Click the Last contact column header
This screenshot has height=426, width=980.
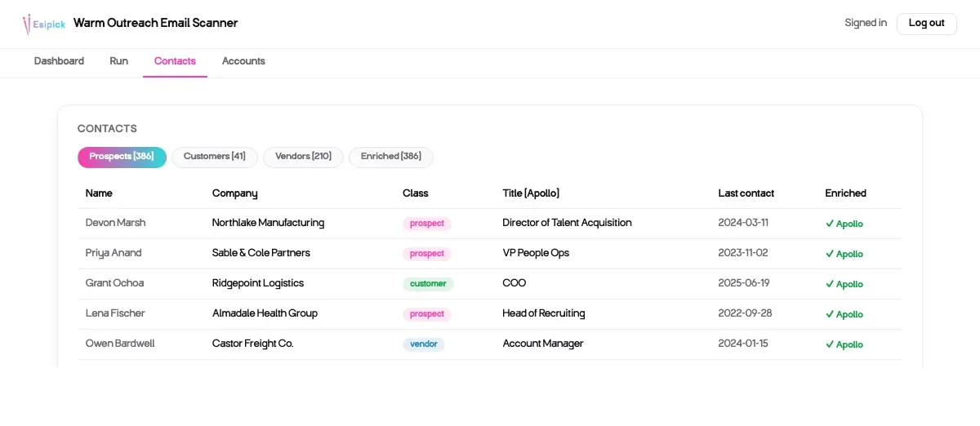click(x=746, y=193)
